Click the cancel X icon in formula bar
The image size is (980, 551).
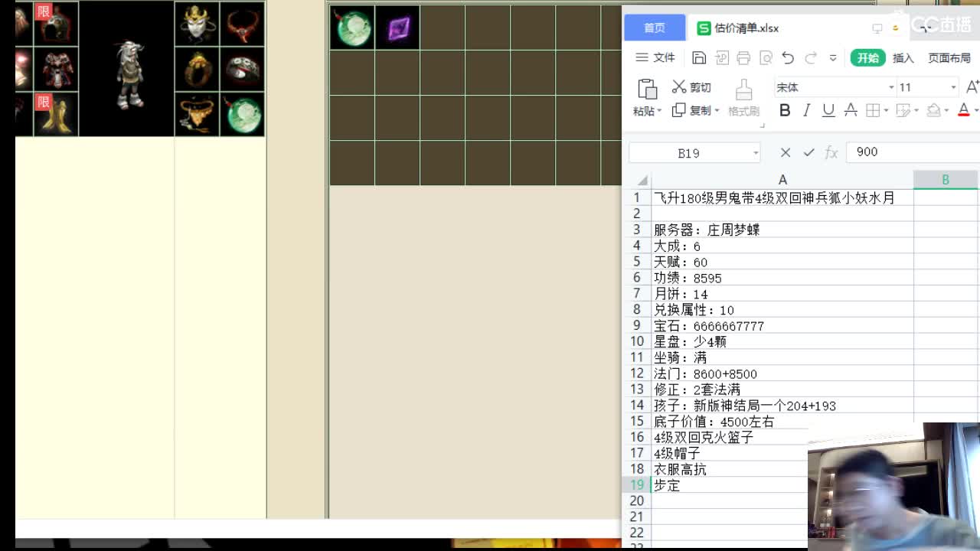click(x=785, y=152)
